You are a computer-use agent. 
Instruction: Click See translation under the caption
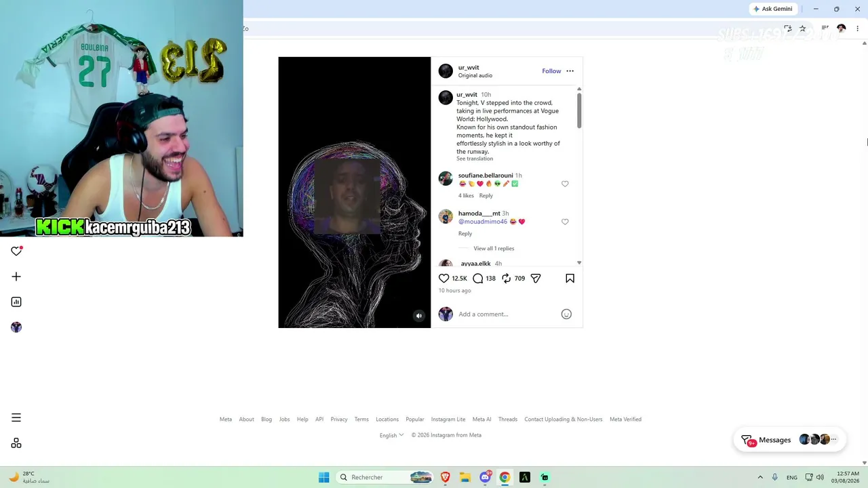[475, 159]
